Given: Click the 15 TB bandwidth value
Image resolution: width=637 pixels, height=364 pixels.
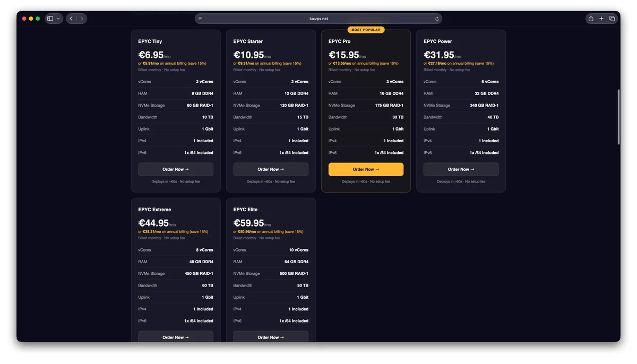Looking at the screenshot, I should 303,117.
